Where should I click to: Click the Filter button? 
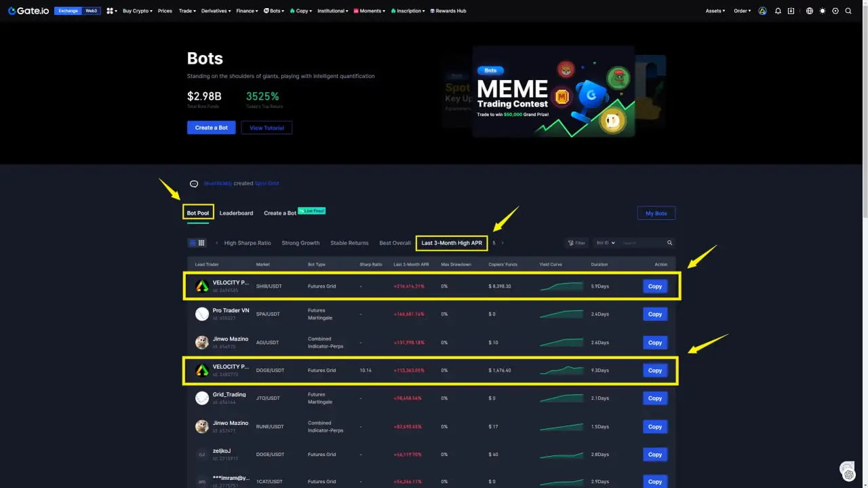(x=576, y=242)
